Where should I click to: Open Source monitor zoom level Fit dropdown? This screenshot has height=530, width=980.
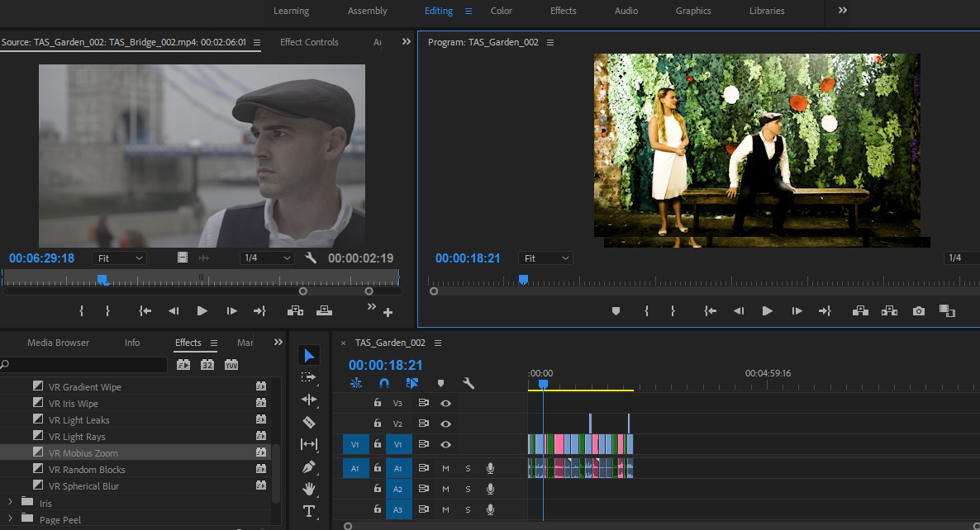[x=119, y=258]
